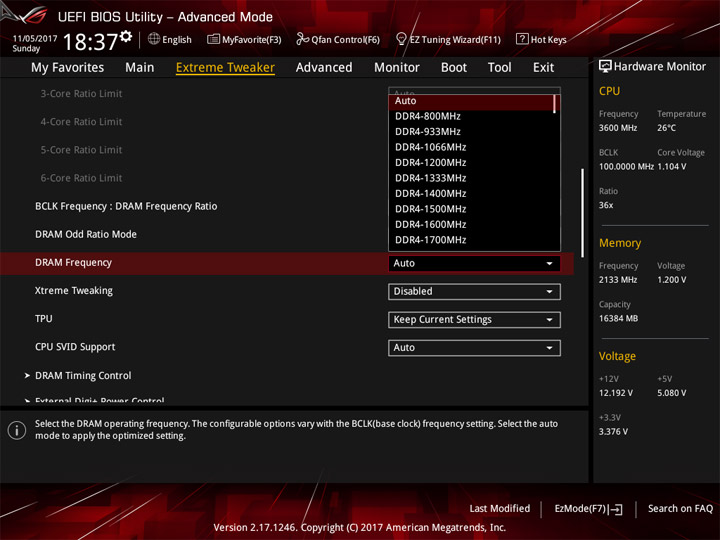Open the Extreme Tweaker tab
The width and height of the screenshot is (720, 540).
225,68
